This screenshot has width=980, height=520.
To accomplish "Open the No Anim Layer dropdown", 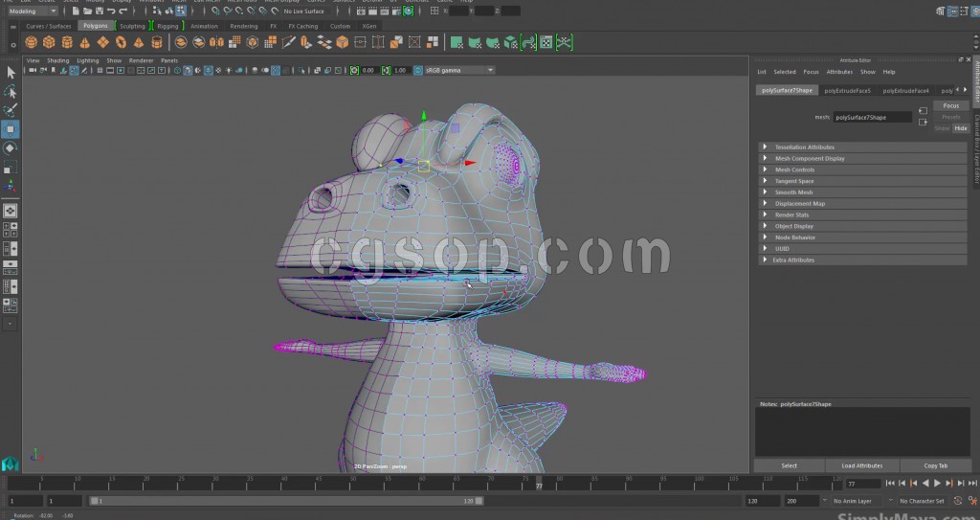I will [858, 501].
